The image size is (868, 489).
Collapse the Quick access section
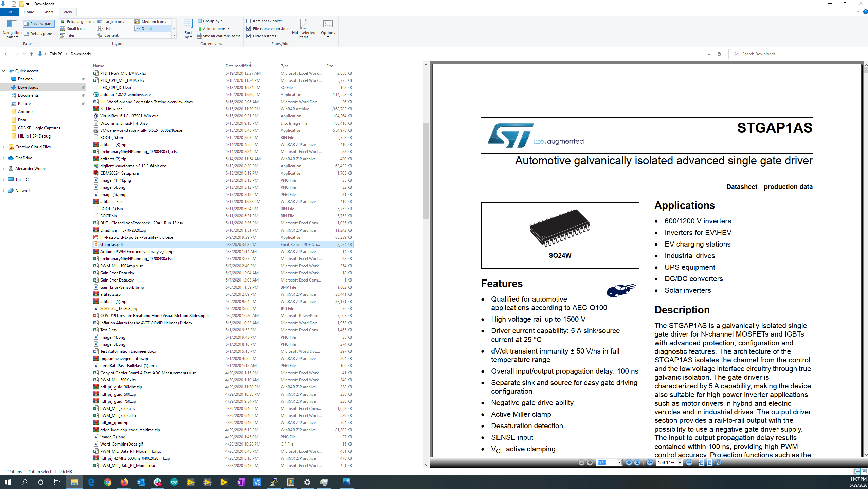click(3, 71)
